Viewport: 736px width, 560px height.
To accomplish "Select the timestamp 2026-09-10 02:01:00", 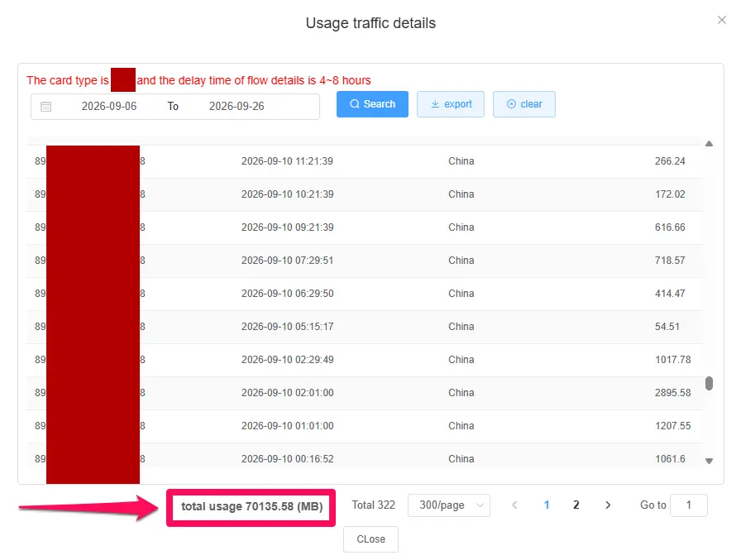I will click(287, 393).
